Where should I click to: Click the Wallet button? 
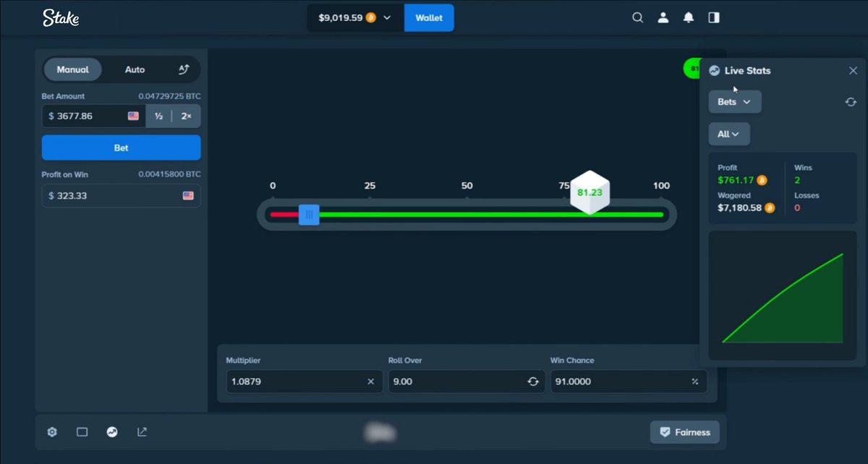tap(429, 17)
